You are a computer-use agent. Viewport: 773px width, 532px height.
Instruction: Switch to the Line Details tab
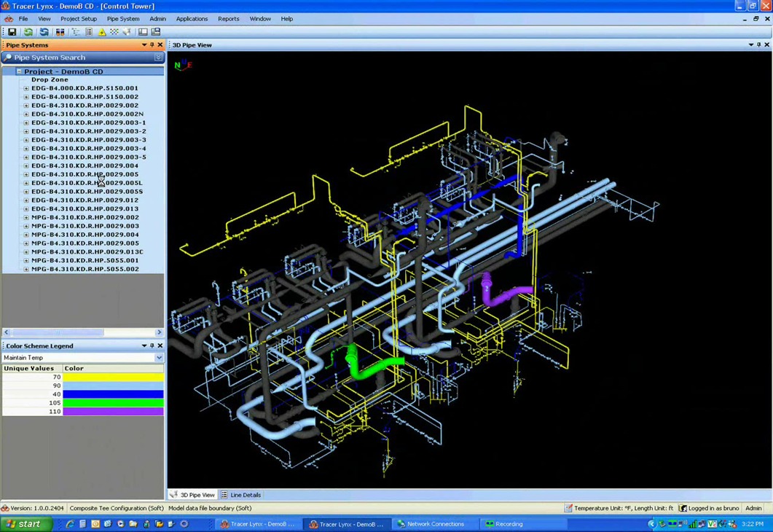(x=241, y=495)
